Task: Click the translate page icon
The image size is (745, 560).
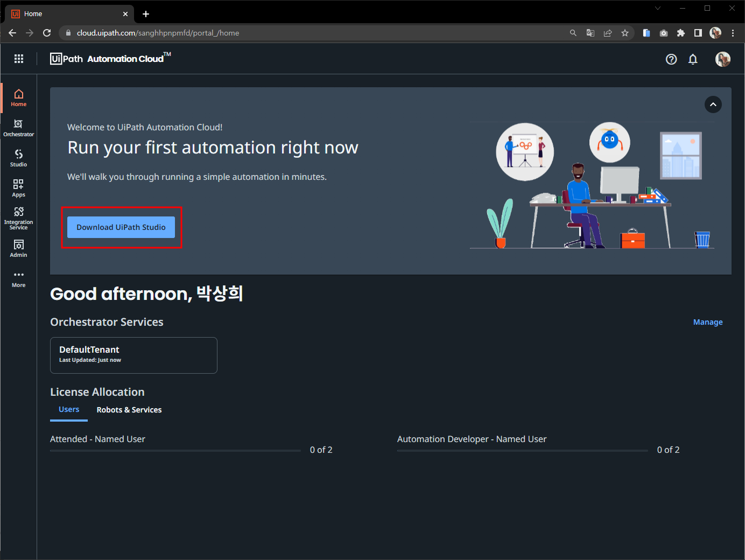Action: point(591,33)
